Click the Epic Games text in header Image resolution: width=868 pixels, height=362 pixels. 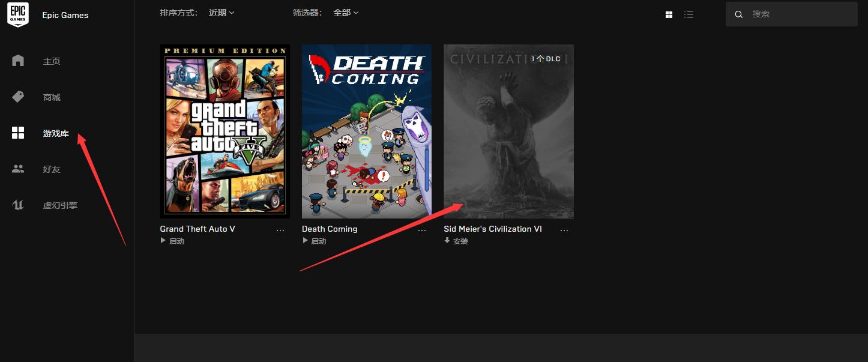(x=65, y=15)
